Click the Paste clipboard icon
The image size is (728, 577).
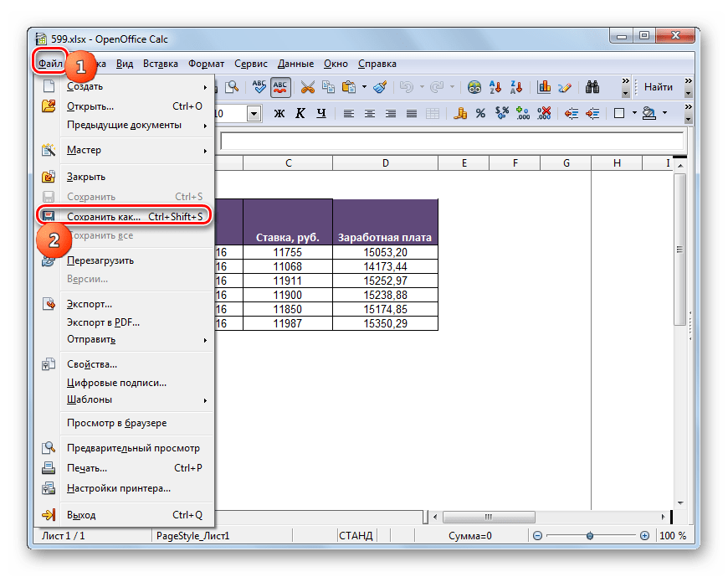(x=349, y=87)
